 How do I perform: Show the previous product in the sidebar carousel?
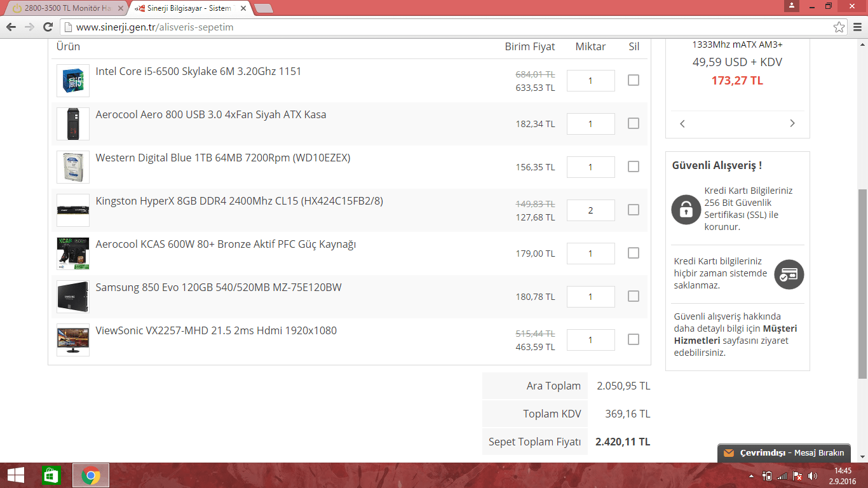tap(682, 123)
